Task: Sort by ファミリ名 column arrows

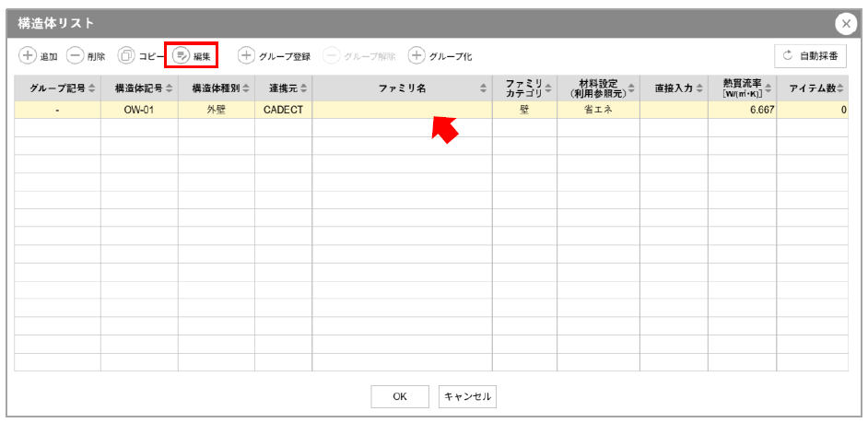Action: tap(484, 88)
